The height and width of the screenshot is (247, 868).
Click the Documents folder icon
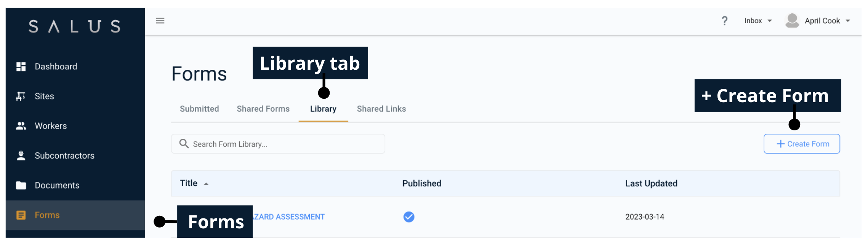click(x=21, y=186)
